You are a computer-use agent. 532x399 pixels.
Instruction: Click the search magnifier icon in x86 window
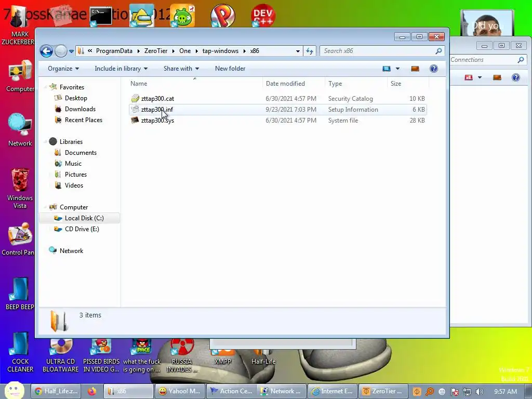438,51
